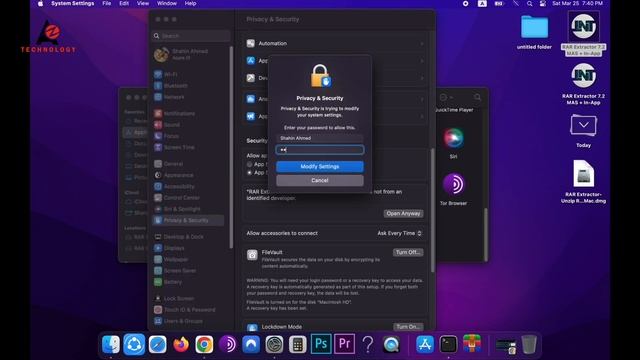Click the Modify Settings button
Screen dimensions: 640x360
coord(320,167)
